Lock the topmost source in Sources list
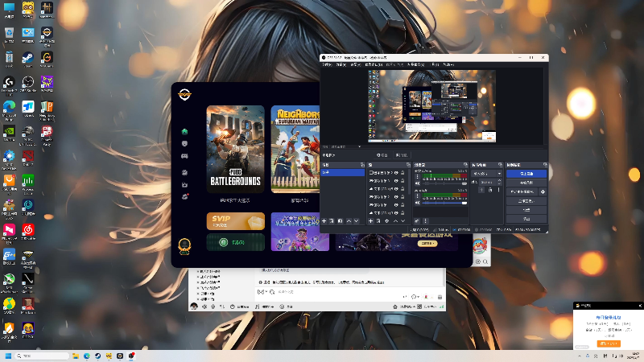 pyautogui.click(x=402, y=173)
